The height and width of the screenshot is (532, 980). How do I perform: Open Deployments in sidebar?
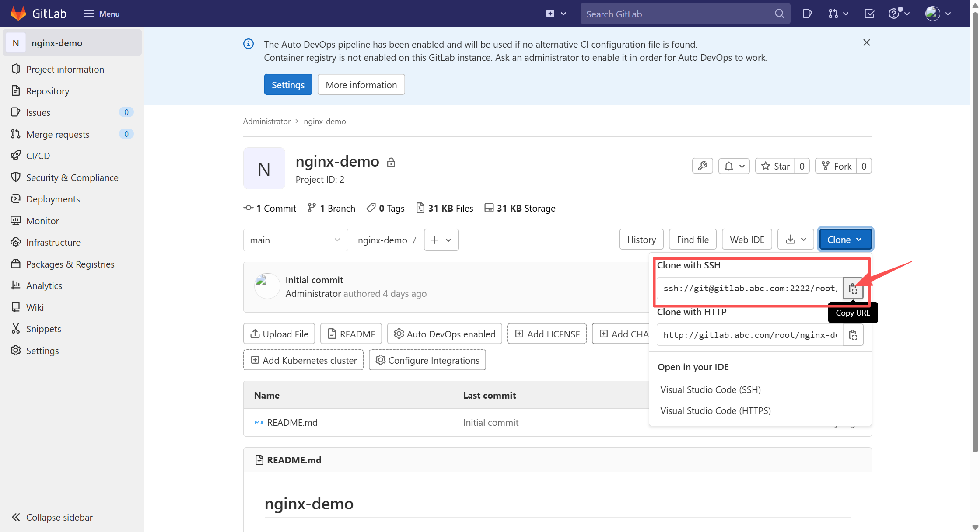53,199
